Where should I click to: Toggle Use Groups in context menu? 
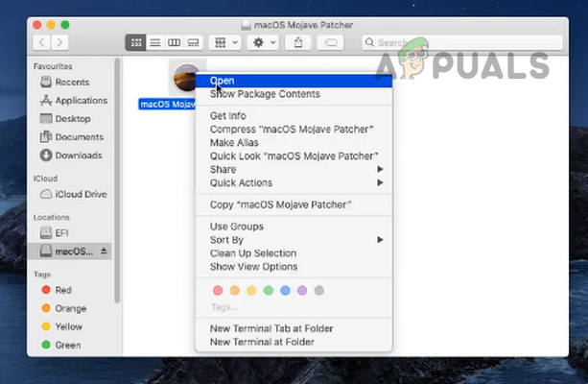coord(294,227)
